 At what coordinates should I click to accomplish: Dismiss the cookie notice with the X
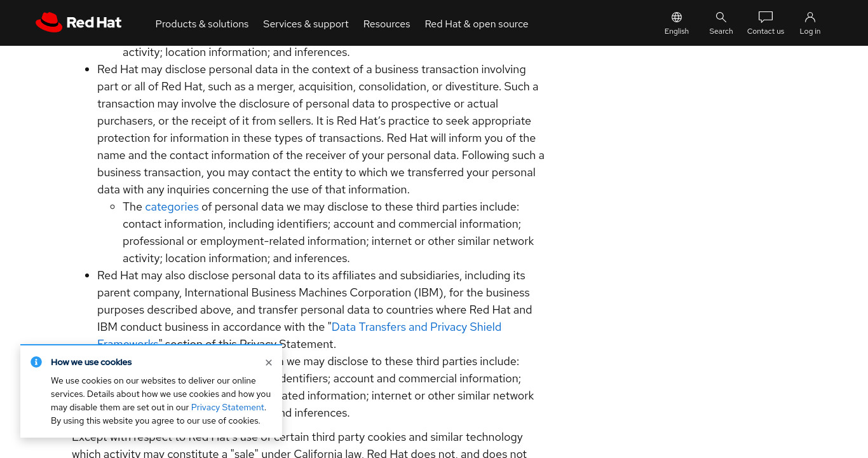coord(269,363)
